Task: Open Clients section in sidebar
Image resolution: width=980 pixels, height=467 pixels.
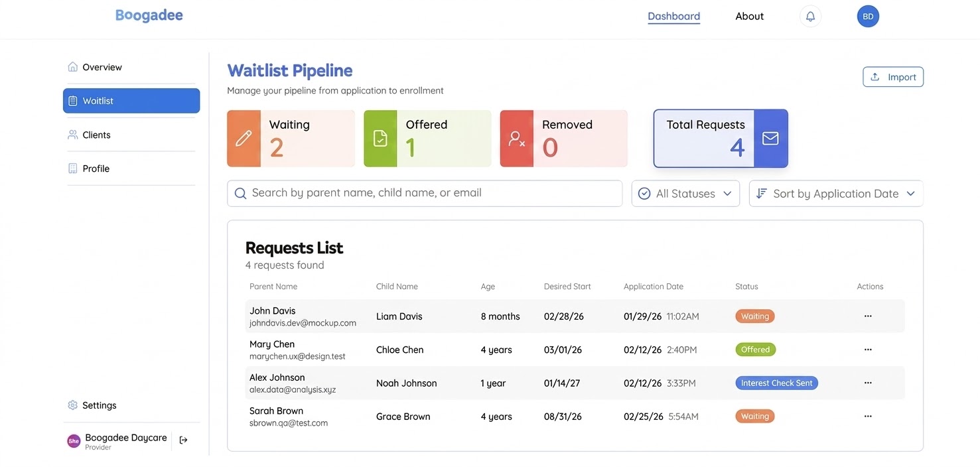Action: tap(96, 135)
